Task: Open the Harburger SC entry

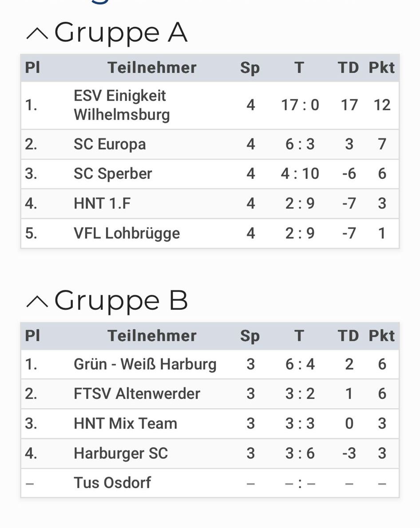Action: point(121,453)
